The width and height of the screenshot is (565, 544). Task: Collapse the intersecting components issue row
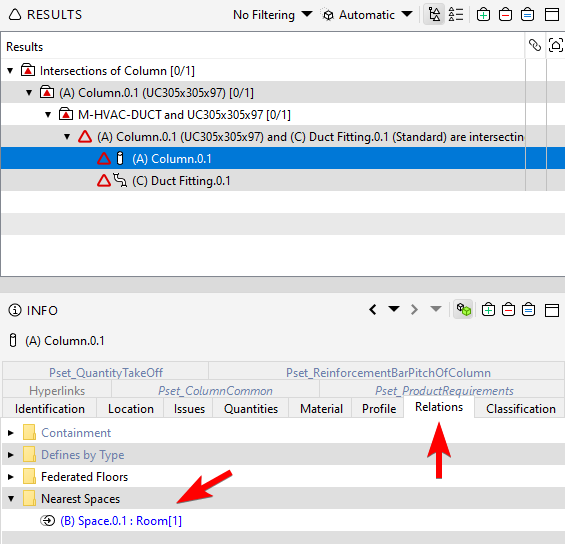click(67, 137)
